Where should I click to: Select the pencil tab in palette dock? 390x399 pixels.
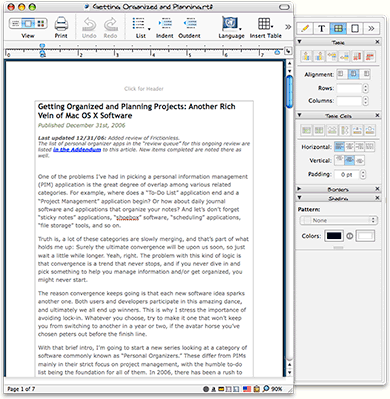305,29
